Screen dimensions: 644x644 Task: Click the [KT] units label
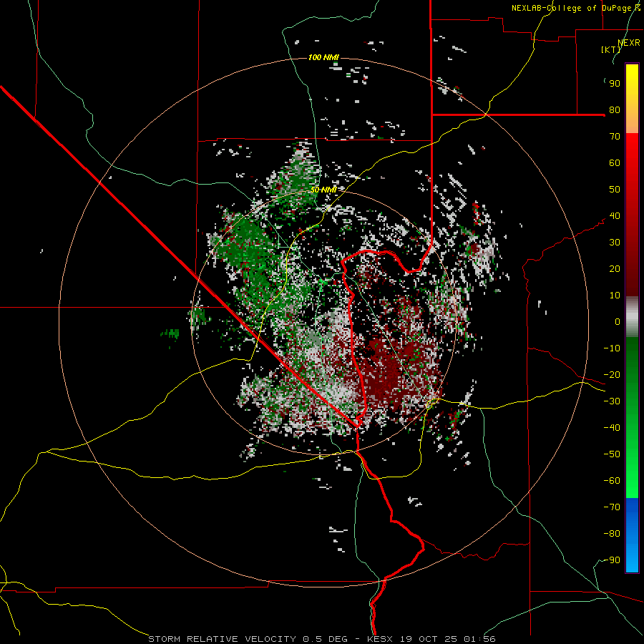pos(611,49)
